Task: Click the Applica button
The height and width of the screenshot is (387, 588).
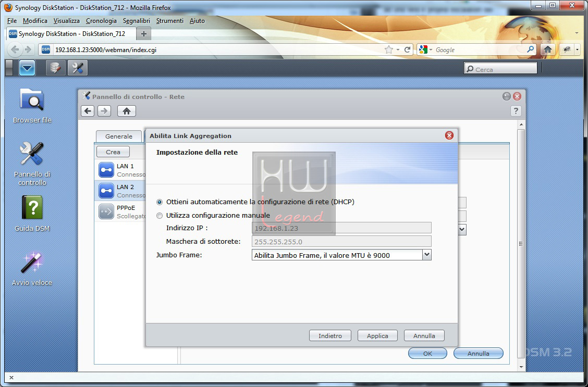Action: (x=377, y=335)
